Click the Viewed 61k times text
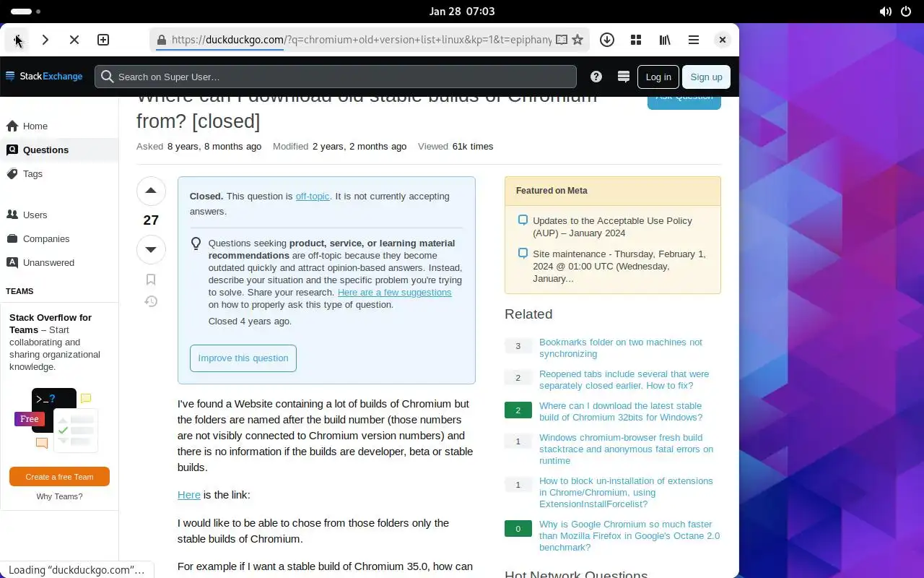The width and height of the screenshot is (924, 578). [456, 147]
